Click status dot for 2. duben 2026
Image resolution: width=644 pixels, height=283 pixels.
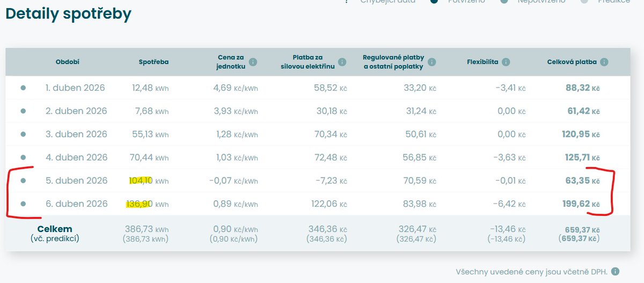click(23, 111)
